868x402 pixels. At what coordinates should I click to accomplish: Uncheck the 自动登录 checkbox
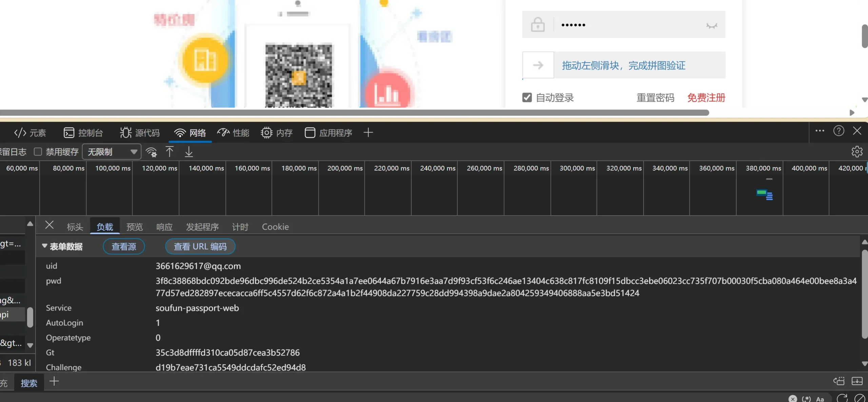click(x=526, y=97)
